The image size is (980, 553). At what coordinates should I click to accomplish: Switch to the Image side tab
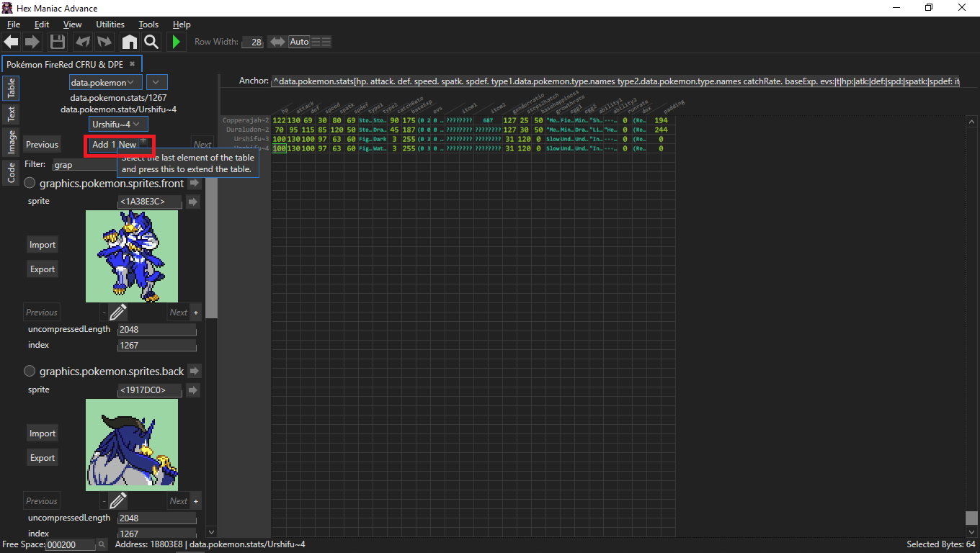point(12,142)
